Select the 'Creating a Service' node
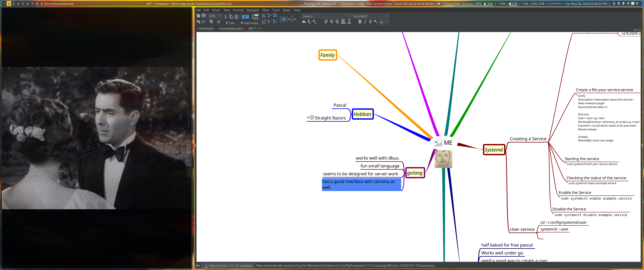The height and width of the screenshot is (270, 644). click(x=528, y=139)
